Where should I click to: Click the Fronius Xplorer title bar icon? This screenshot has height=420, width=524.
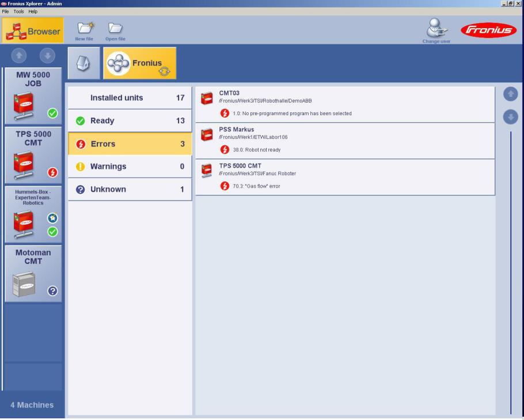click(x=3, y=3)
